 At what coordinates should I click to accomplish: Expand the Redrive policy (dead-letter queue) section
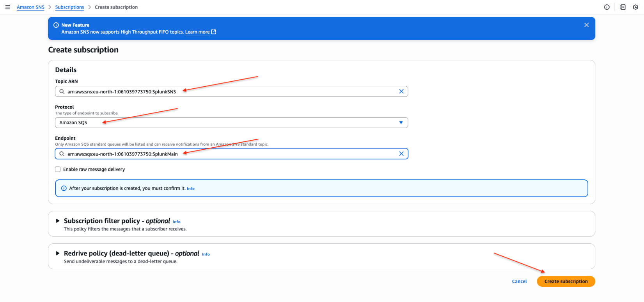click(58, 254)
